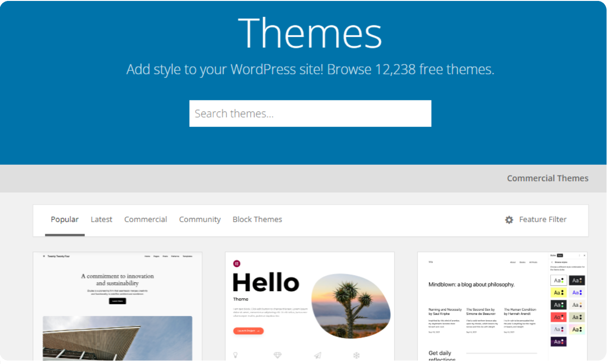Click the orange Launch Project button
Viewport: 607px width, 364px height.
[248, 331]
